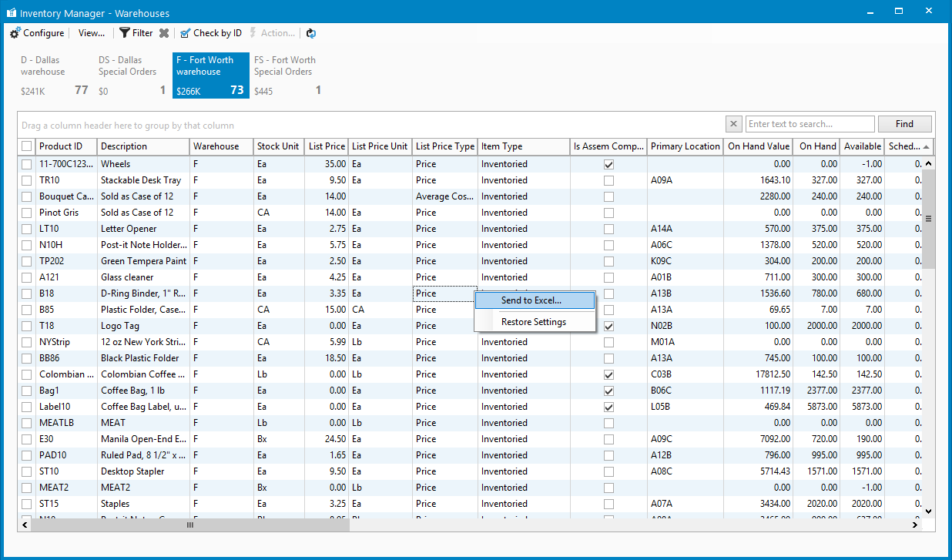Toggle the select-all header checkbox
The width and height of the screenshot is (952, 560).
(27, 146)
